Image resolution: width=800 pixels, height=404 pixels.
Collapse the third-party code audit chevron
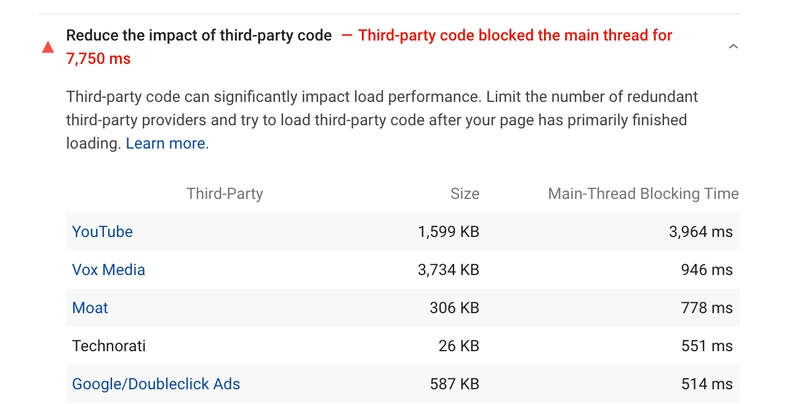point(733,47)
